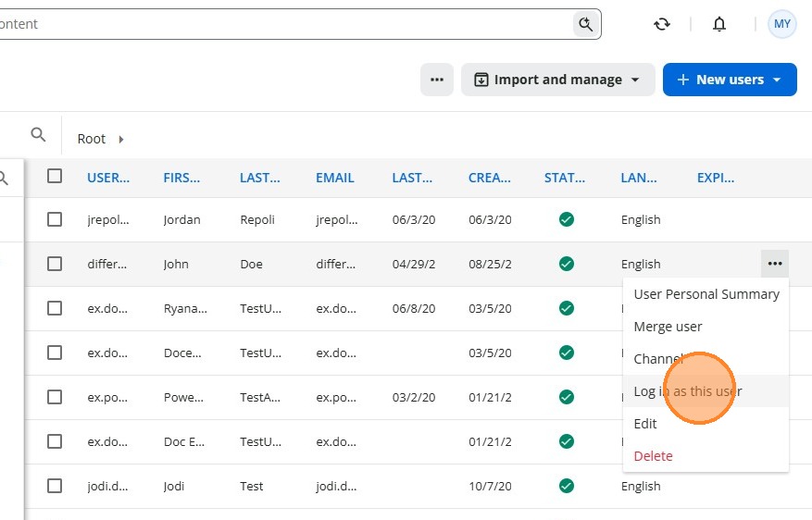Expand the Root breadcrumb arrow

tap(120, 139)
